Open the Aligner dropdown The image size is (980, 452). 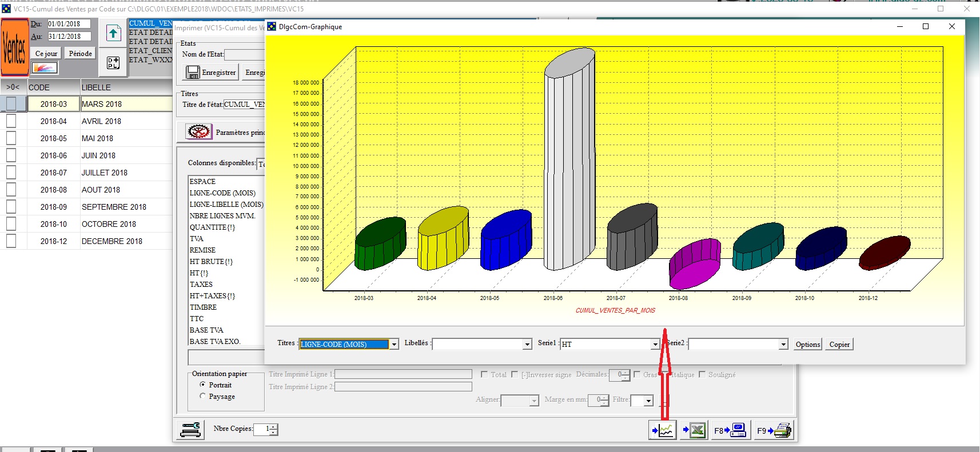coord(534,401)
